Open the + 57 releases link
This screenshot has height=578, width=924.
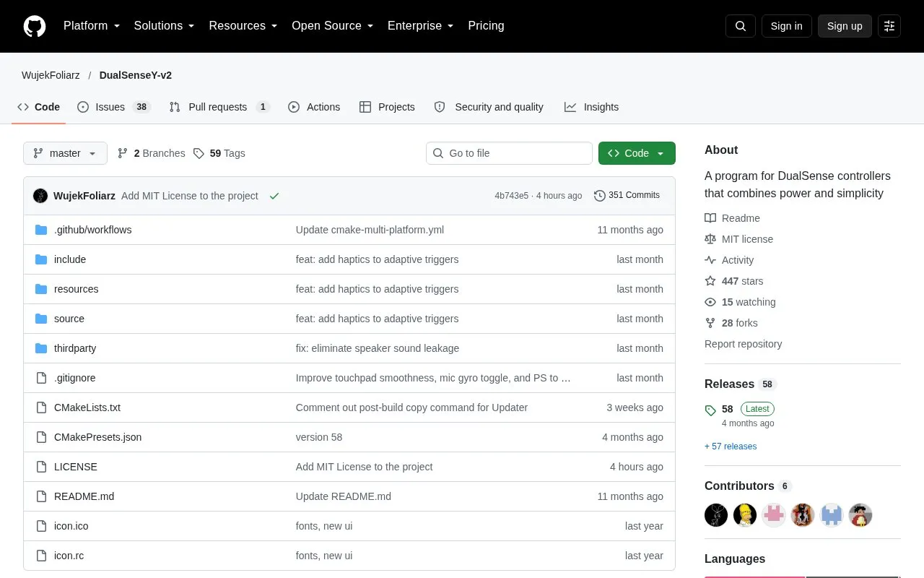point(731,447)
